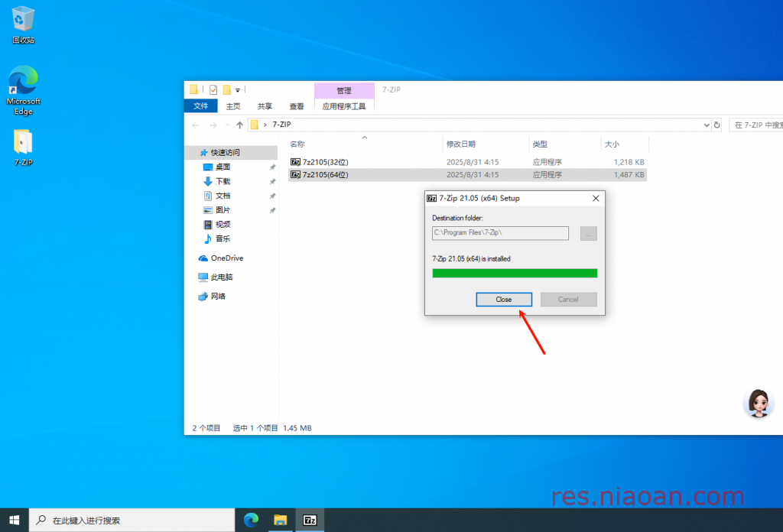Viewport: 783px width, 532px height.
Task: Launch Edge from the taskbar
Action: 251,520
